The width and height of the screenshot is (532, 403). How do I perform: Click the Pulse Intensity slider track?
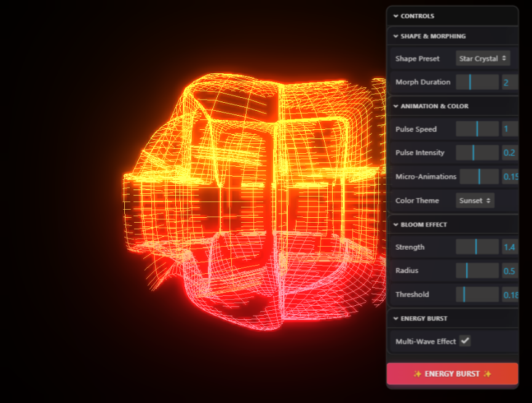pyautogui.click(x=477, y=153)
